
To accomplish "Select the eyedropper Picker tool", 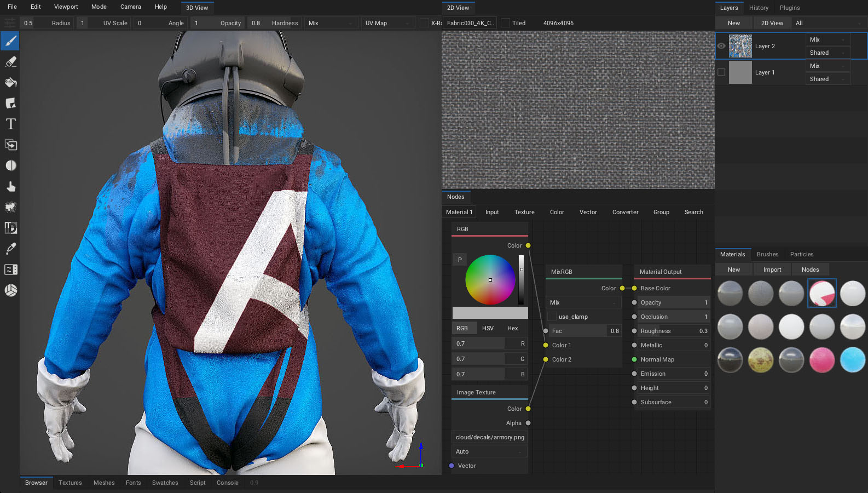I will [10, 249].
